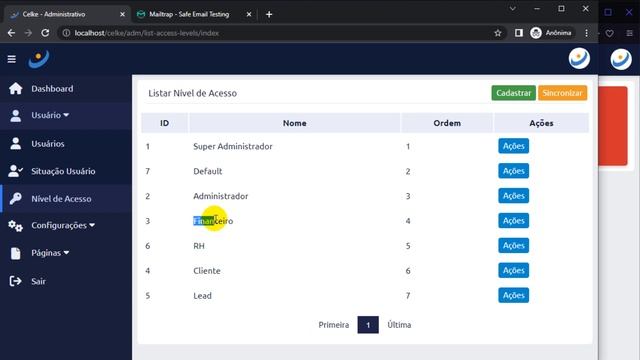The height and width of the screenshot is (360, 640).
Task: Reload the current page
Action: tap(45, 33)
